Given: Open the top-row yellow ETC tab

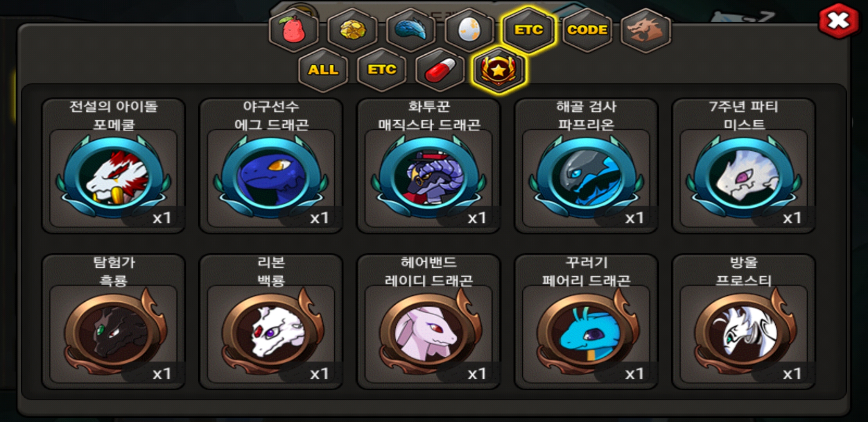Looking at the screenshot, I should (529, 30).
